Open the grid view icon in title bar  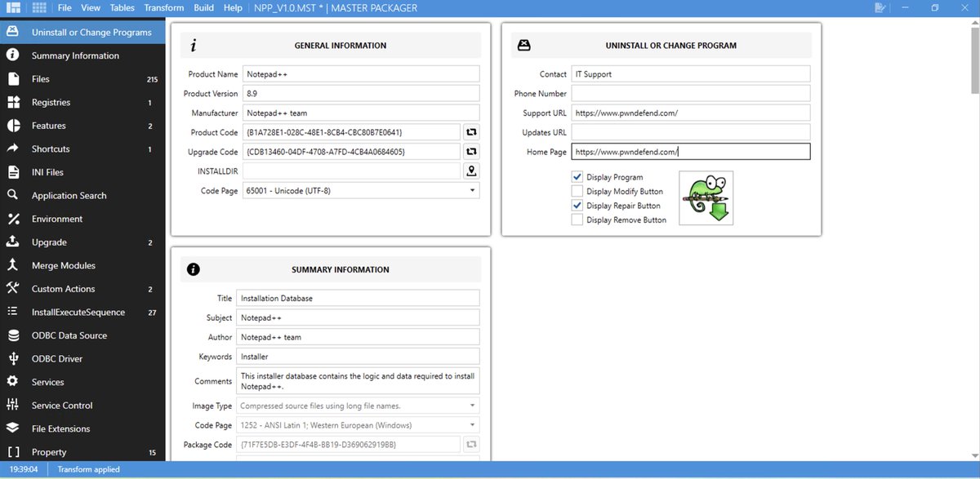coord(40,7)
